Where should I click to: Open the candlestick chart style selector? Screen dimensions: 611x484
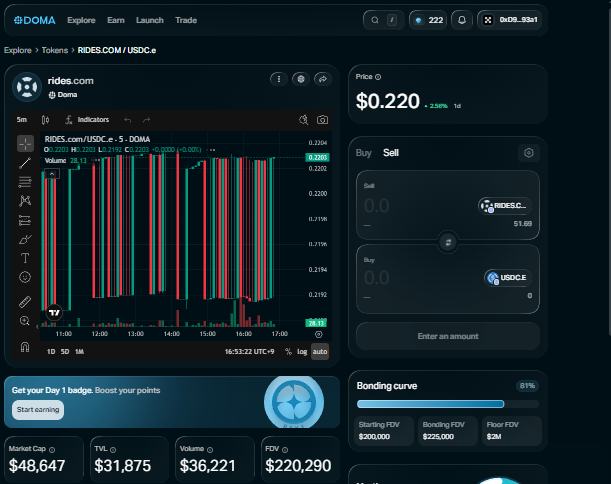[45, 120]
